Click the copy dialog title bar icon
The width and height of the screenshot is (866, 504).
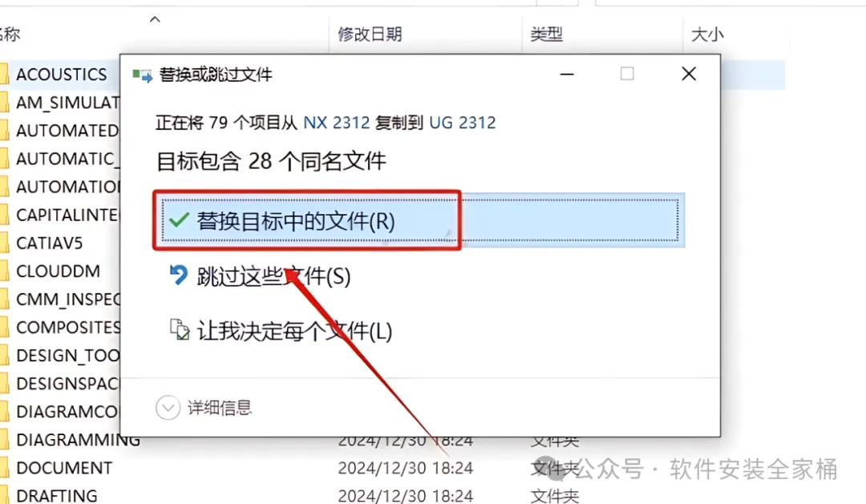click(142, 75)
